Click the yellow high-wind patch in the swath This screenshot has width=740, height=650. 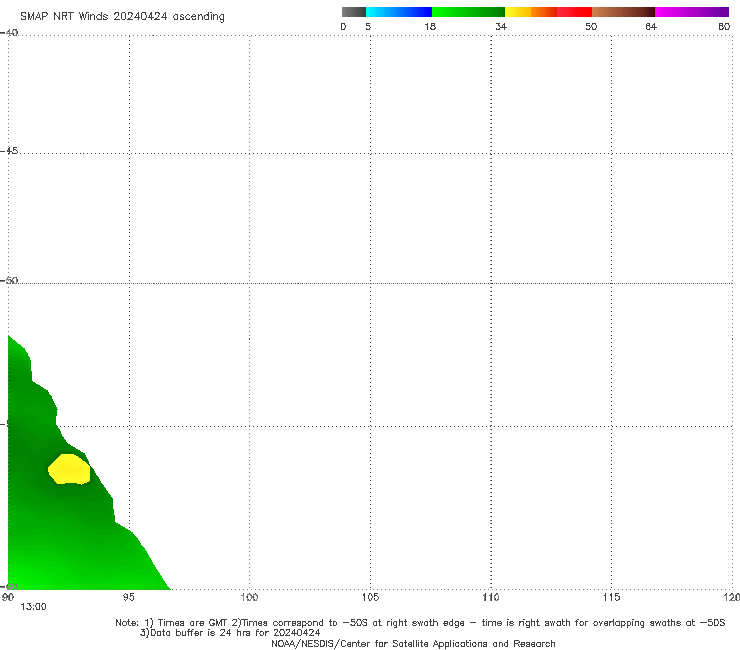pyautogui.click(x=69, y=469)
